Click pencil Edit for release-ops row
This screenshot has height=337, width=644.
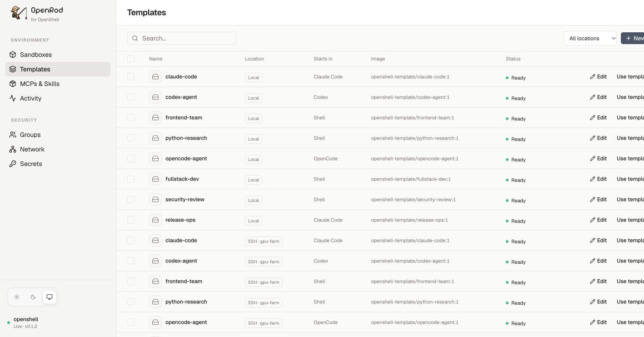pyautogui.click(x=598, y=220)
